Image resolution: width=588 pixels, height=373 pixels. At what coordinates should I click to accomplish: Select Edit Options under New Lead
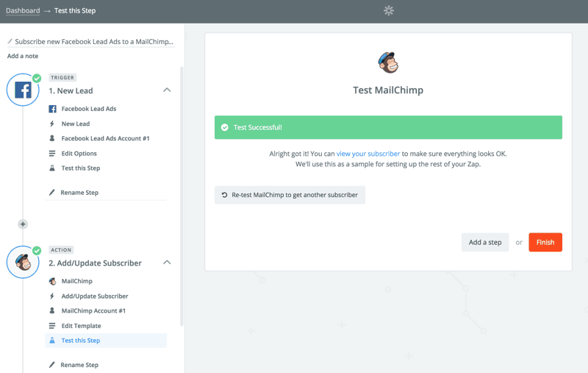click(79, 154)
